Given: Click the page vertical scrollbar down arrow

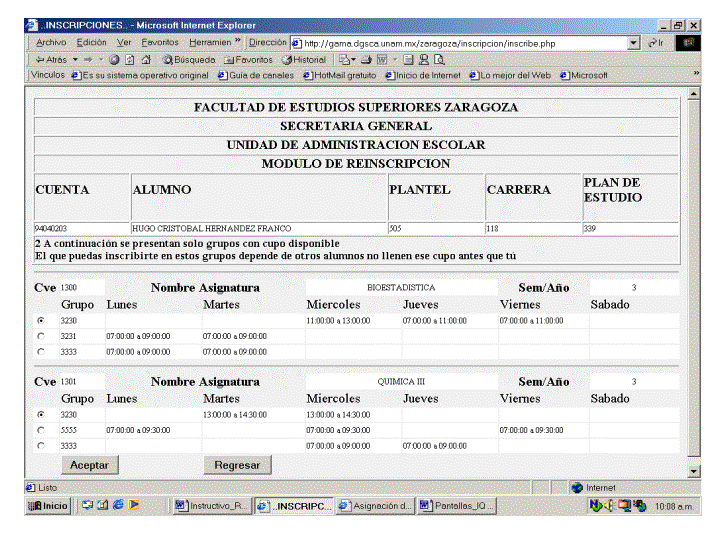Looking at the screenshot, I should point(694,470).
